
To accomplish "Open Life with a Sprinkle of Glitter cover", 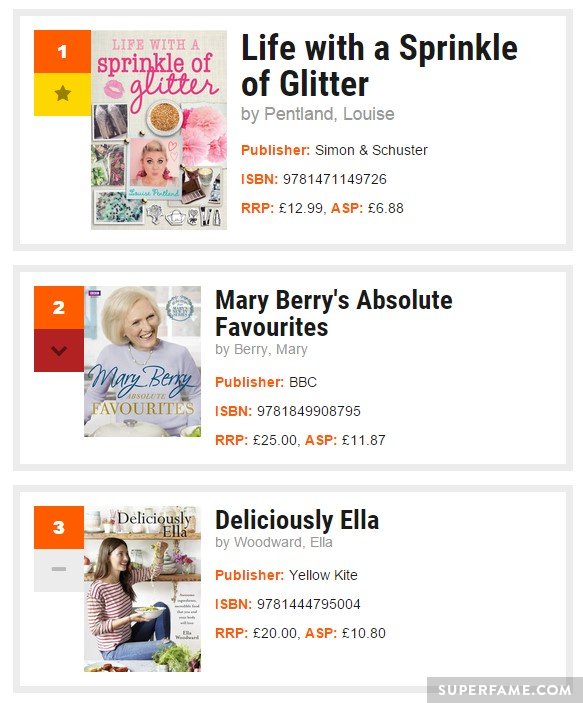I will (159, 130).
